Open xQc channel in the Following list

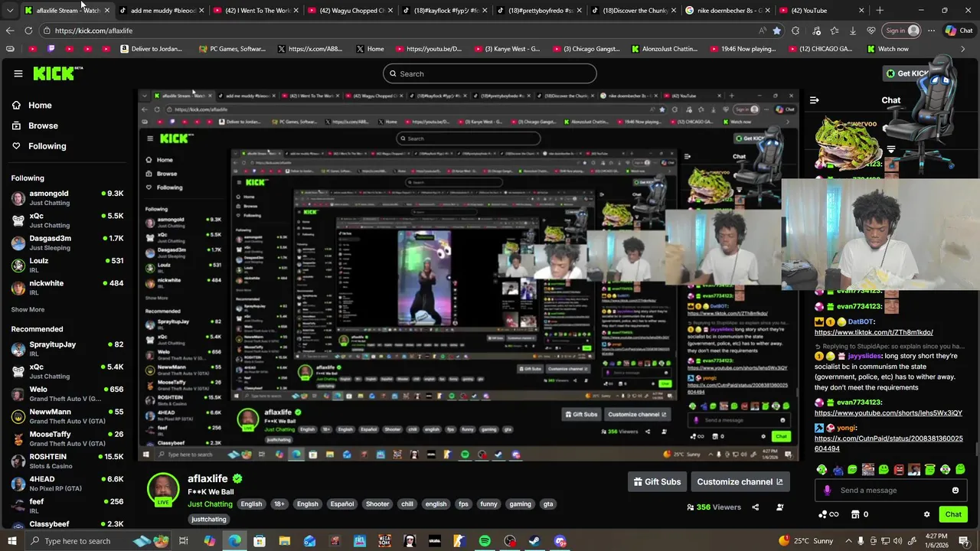pos(67,220)
